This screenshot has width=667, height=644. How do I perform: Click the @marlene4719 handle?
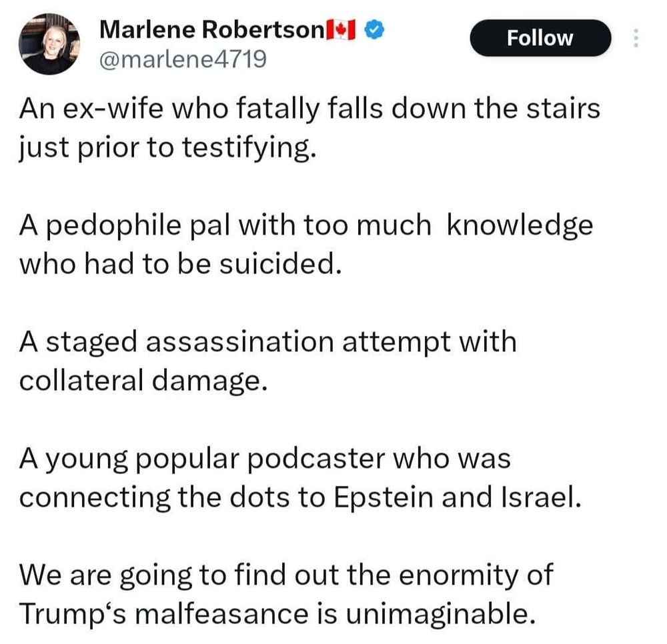click(182, 61)
